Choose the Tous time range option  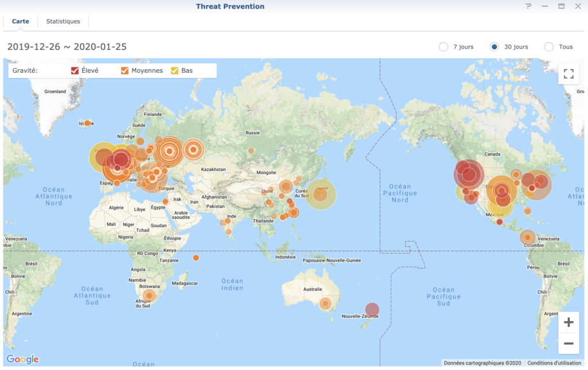549,47
